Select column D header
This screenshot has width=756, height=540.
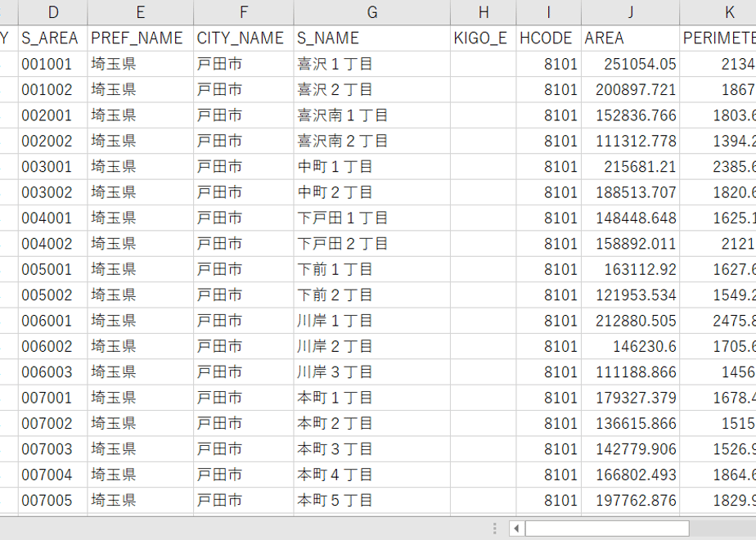[53, 12]
